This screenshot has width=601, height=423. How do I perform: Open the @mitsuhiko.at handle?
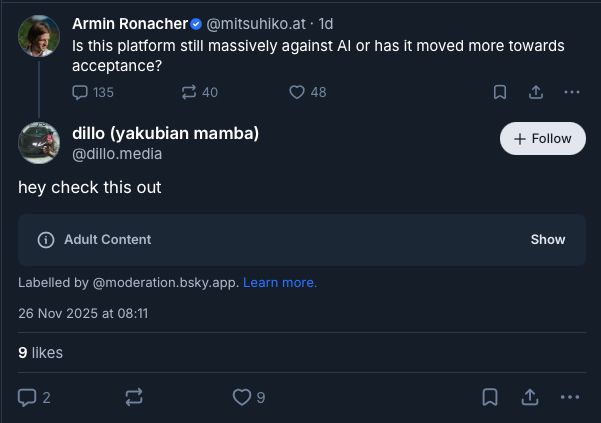point(257,24)
